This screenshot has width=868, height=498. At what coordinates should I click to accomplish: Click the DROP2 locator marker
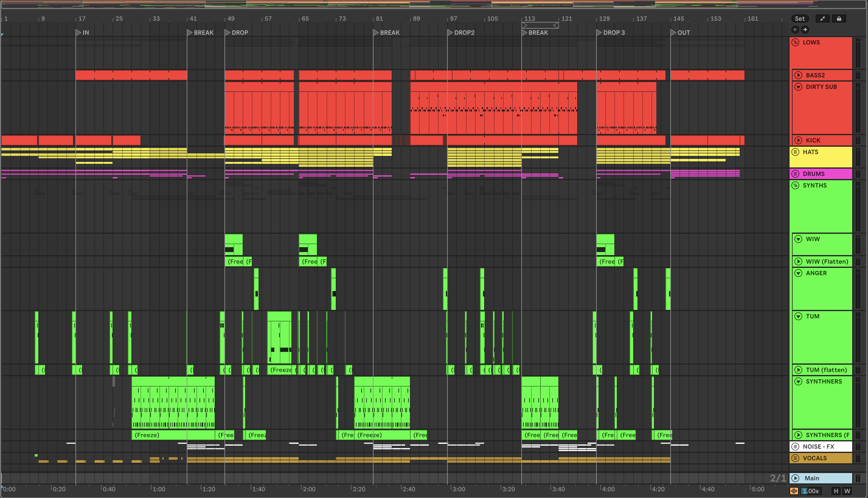pyautogui.click(x=450, y=33)
